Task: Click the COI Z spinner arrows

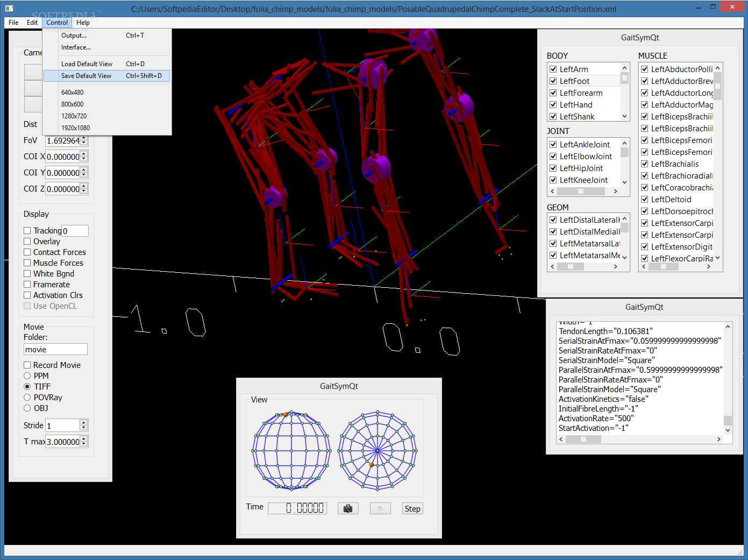Action: click(x=84, y=189)
